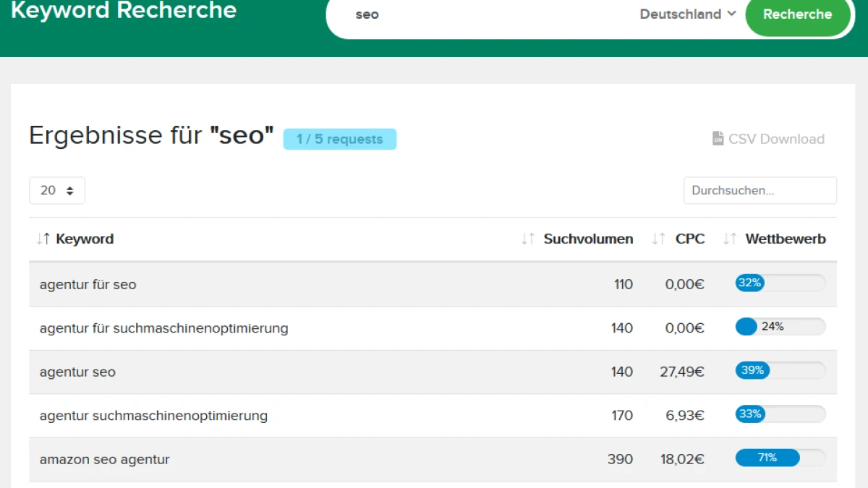Download results via CSV Download link

coord(768,139)
